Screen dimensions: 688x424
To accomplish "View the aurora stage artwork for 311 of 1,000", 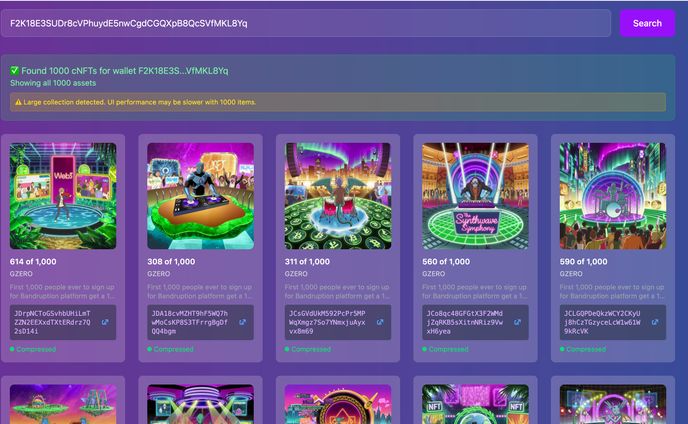I will (x=337, y=196).
